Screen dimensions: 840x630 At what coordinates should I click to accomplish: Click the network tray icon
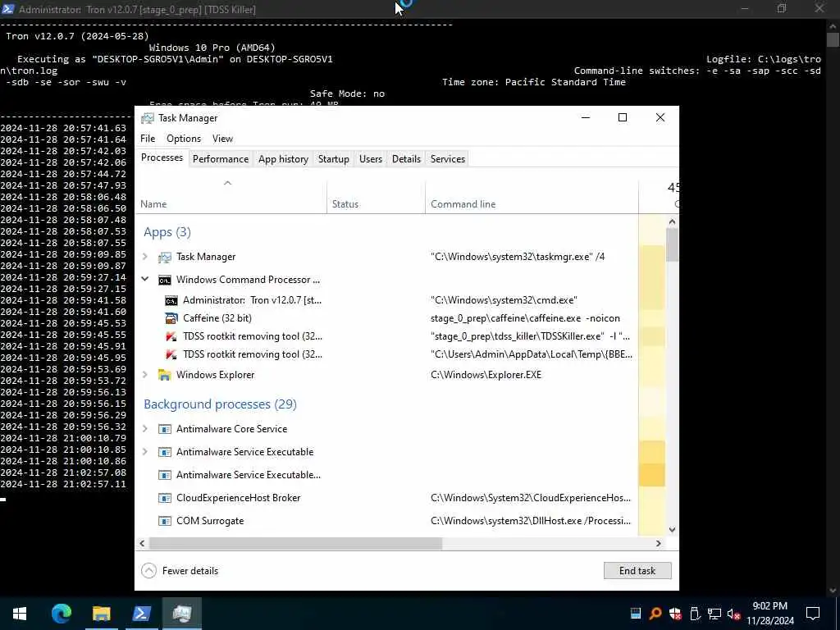(x=714, y=614)
